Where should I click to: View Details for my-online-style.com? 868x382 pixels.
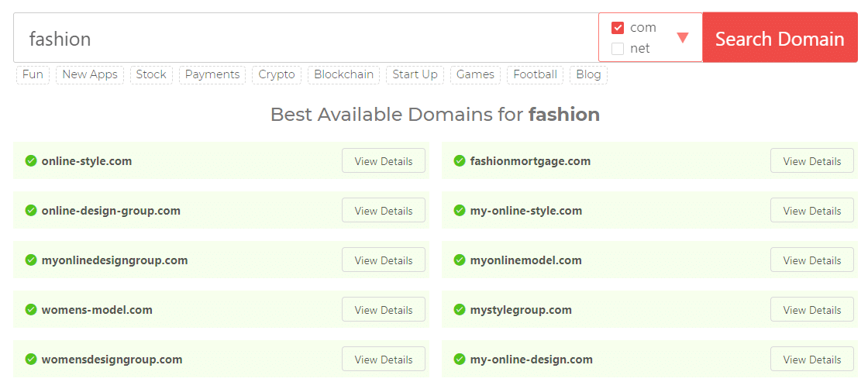[811, 211]
